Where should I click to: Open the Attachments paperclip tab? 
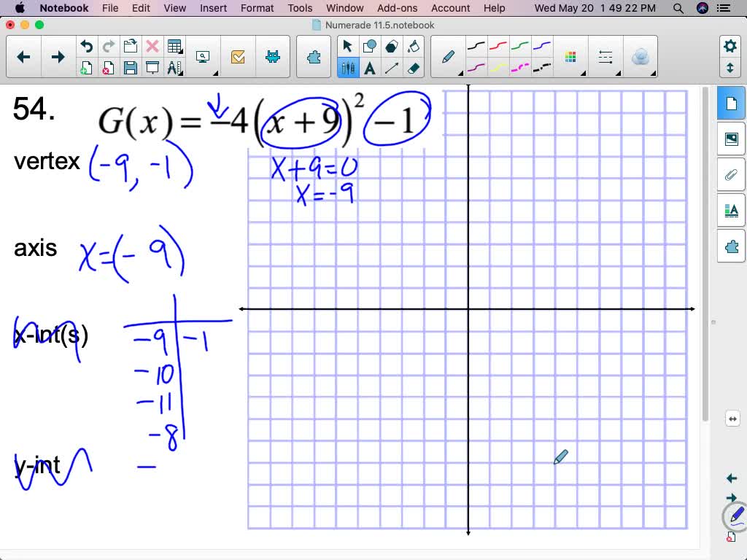(x=731, y=174)
